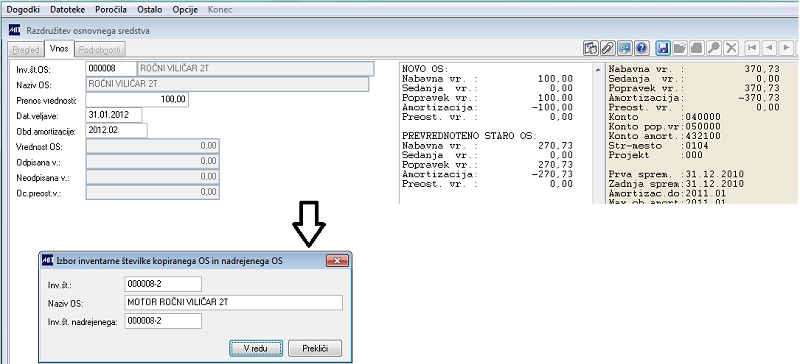Screen dimensions: 800x364
Task: Close the Izbor inventarne številke dialog
Action: [x=337, y=260]
